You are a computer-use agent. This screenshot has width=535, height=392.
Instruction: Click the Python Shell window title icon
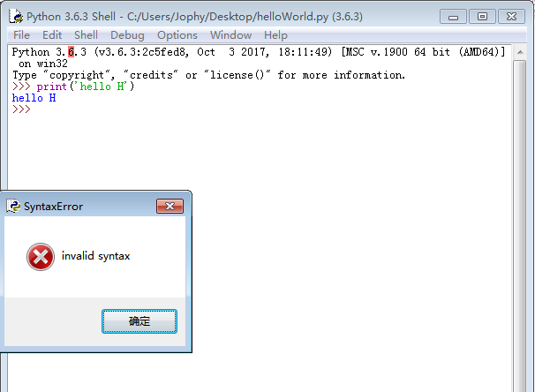(x=16, y=17)
